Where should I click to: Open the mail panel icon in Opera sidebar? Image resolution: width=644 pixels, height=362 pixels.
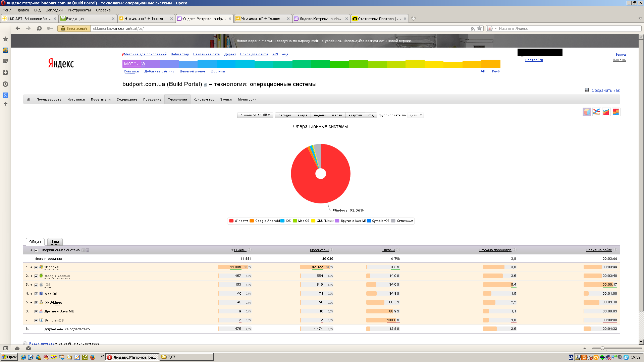pyautogui.click(x=5, y=50)
